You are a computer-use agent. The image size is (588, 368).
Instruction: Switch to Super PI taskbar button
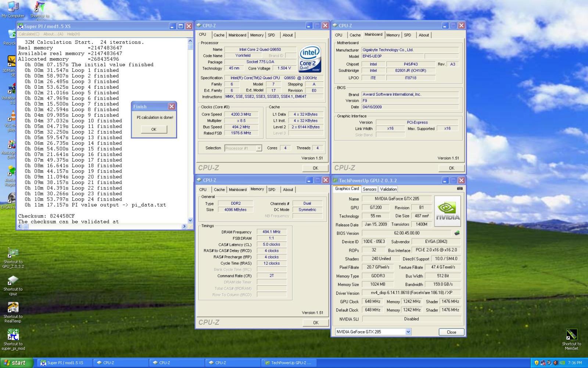[x=64, y=363]
